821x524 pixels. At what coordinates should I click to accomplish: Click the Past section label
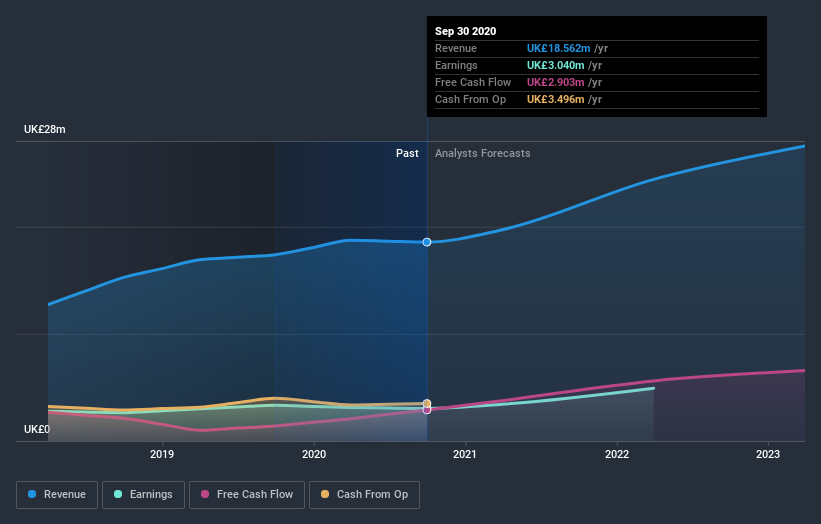point(407,153)
